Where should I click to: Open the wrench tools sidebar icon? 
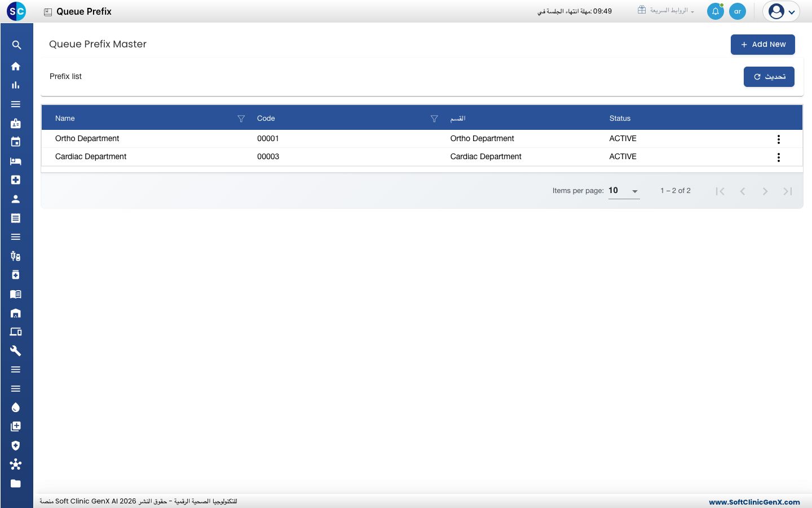16,351
